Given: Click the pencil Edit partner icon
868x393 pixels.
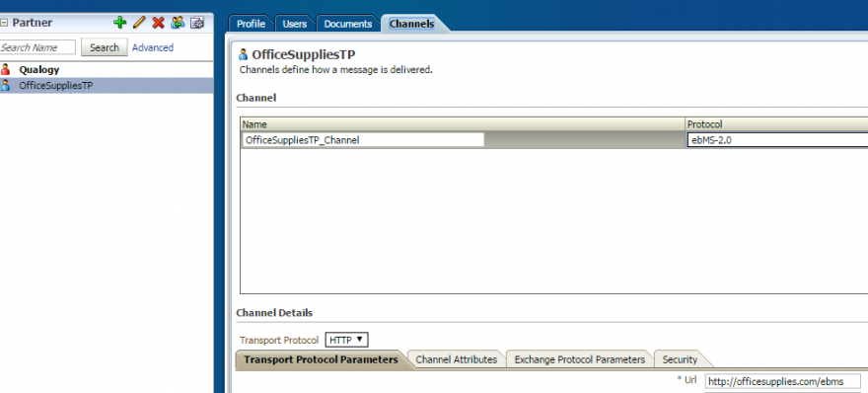Looking at the screenshot, I should tap(139, 22).
